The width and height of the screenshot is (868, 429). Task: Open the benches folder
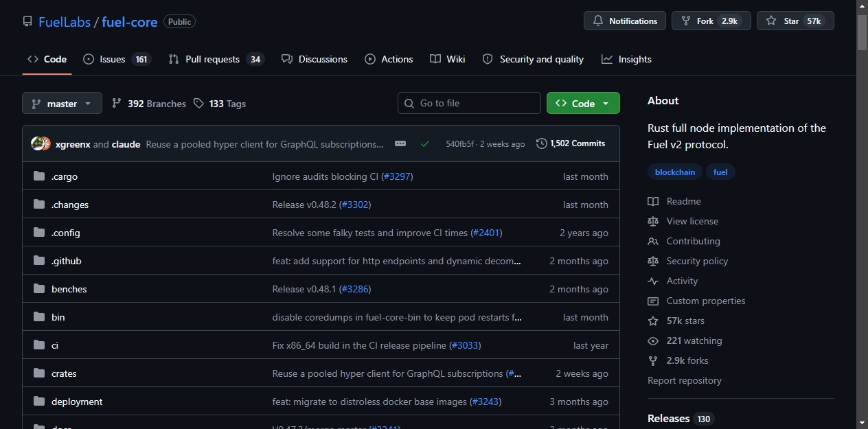(69, 289)
